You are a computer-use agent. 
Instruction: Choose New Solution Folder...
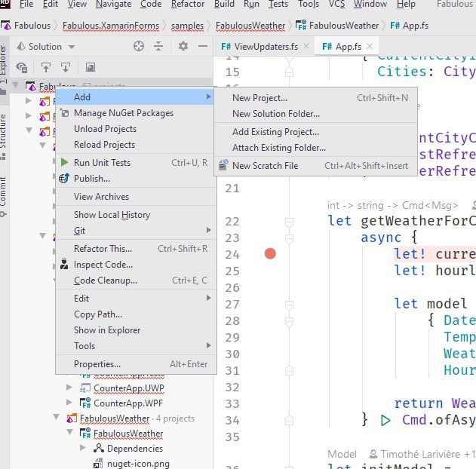click(316, 113)
